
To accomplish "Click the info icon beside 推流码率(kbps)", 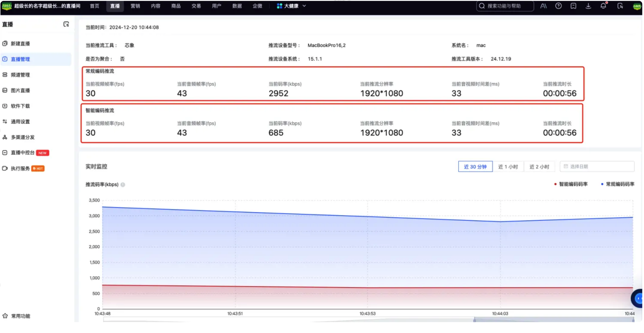I will pyautogui.click(x=123, y=185).
